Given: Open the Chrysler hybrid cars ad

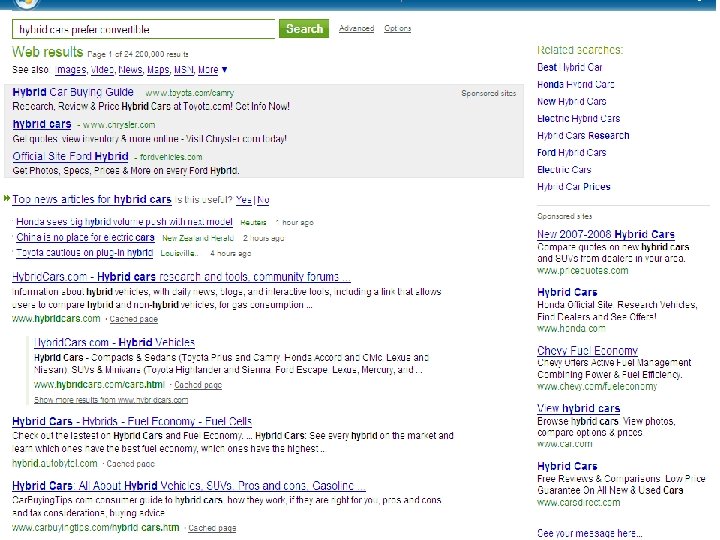Looking at the screenshot, I should pos(42,124).
